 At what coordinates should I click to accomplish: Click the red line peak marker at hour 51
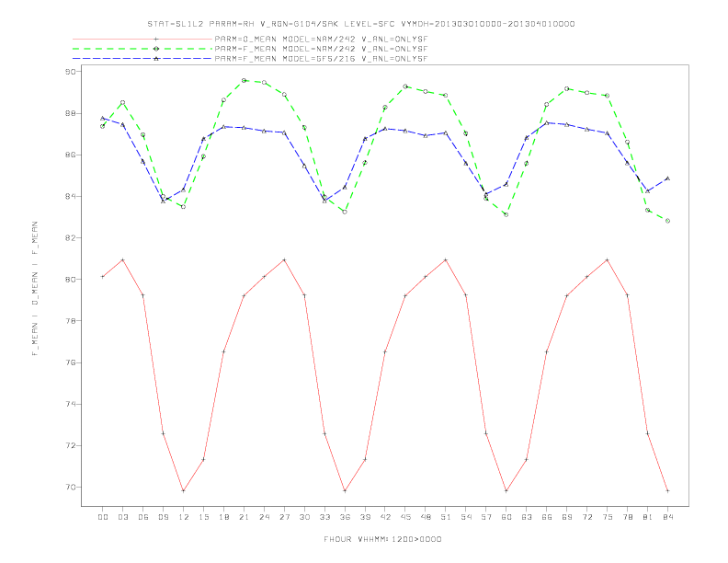coord(446,259)
